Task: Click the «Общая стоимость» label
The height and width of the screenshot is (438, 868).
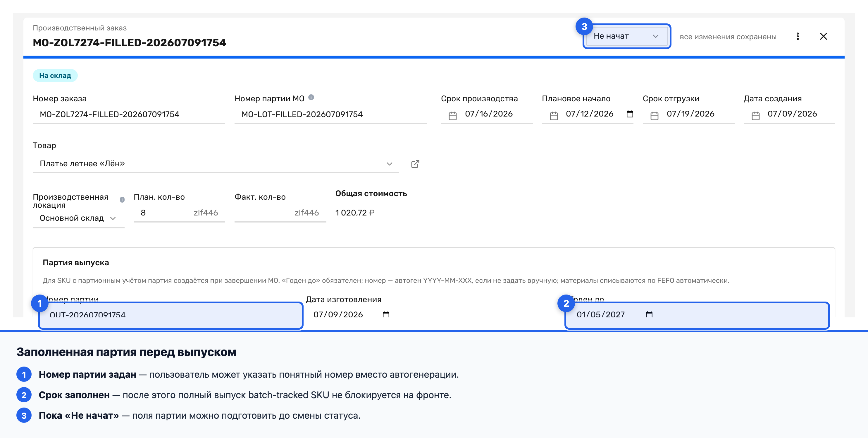Action: pyautogui.click(x=371, y=193)
